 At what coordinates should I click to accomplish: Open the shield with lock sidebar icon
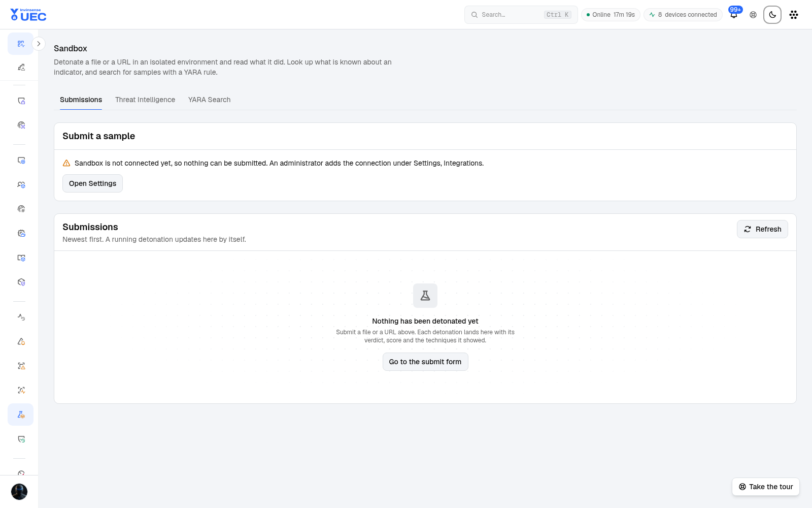click(21, 101)
